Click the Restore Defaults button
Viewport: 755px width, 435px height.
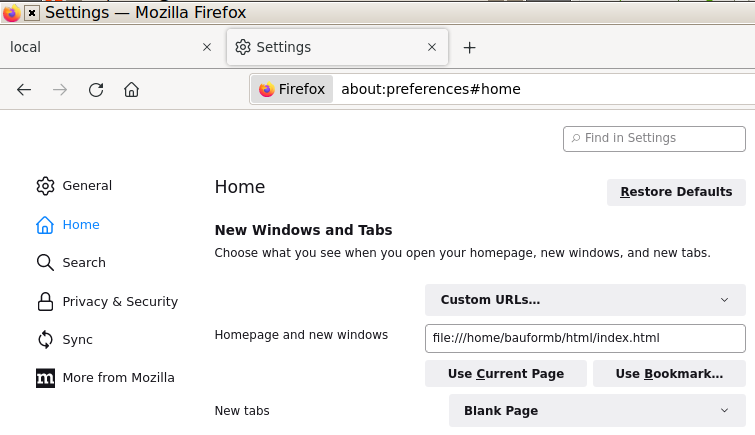click(676, 192)
